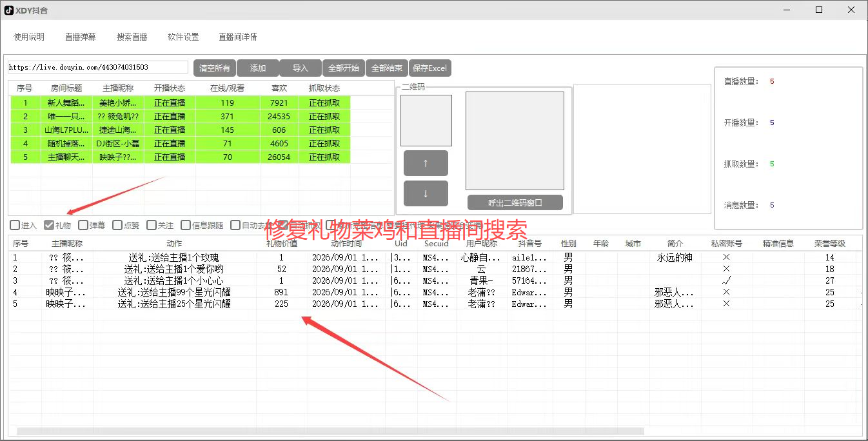Click the 开播状态 column header
Screen dimensions: 868x441
tap(170, 88)
